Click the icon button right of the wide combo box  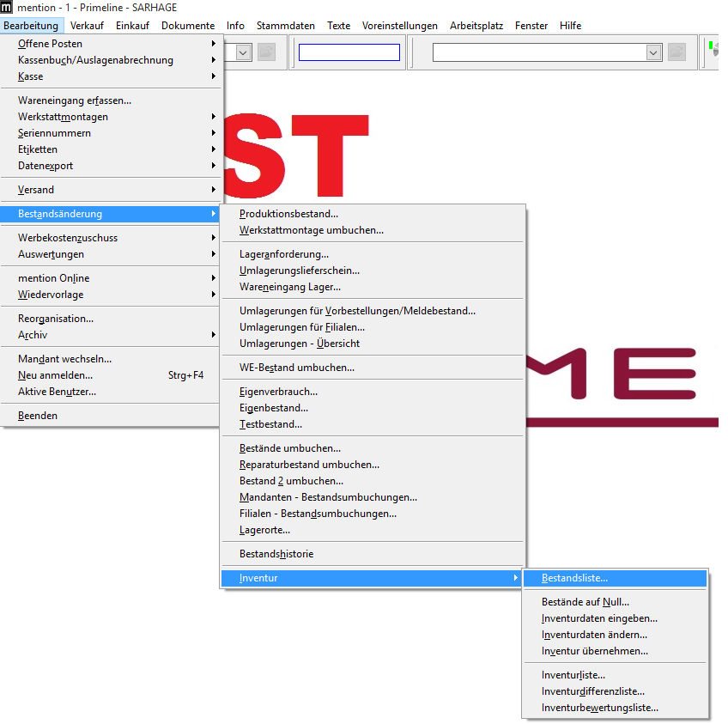676,52
